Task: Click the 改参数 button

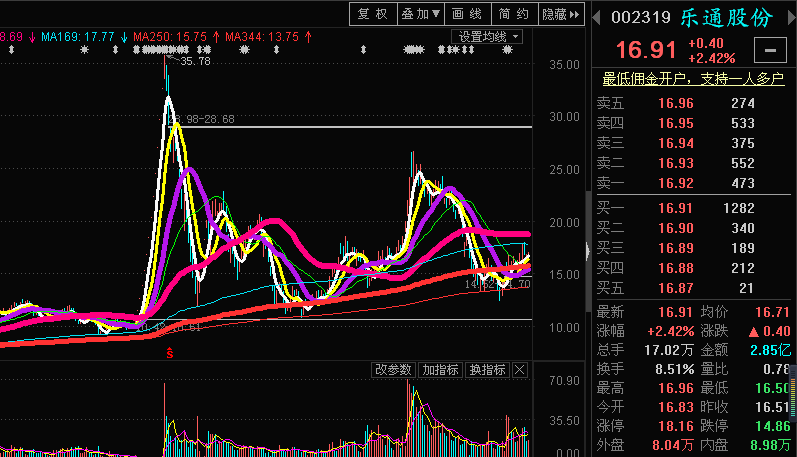Action: [x=393, y=370]
